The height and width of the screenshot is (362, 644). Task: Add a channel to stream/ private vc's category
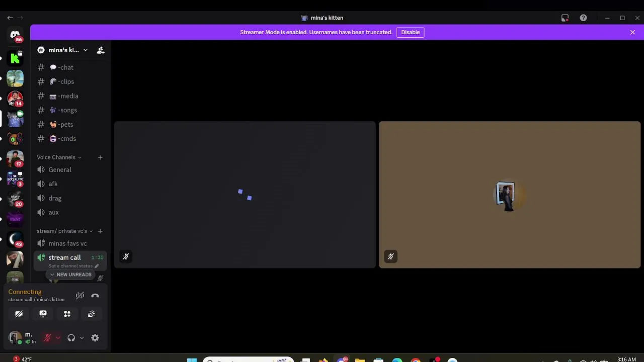[100, 231]
